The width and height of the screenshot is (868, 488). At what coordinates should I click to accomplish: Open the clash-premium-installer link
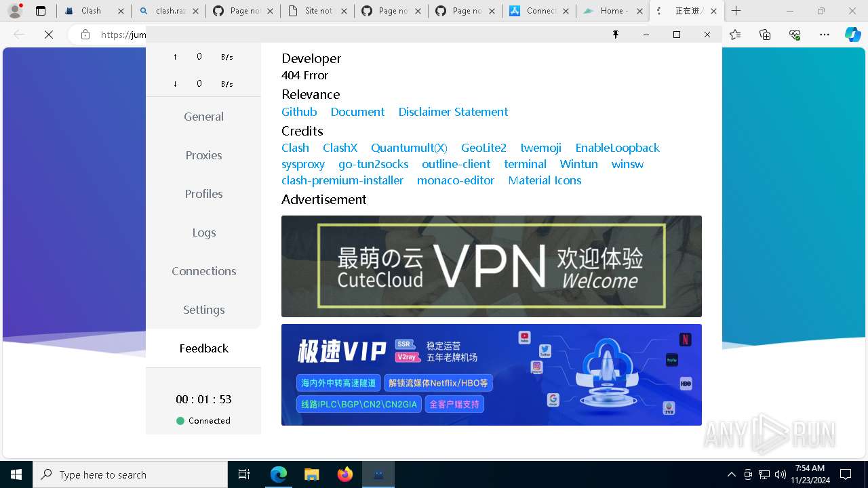342,180
